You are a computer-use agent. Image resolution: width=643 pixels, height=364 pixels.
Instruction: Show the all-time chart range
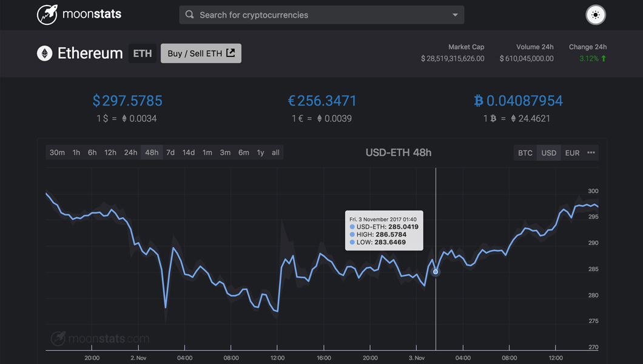[275, 152]
